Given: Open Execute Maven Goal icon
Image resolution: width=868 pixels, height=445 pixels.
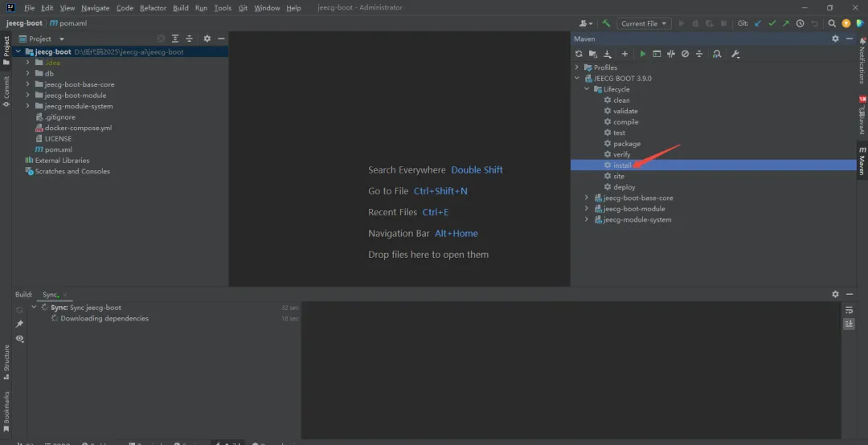Looking at the screenshot, I should click(657, 54).
